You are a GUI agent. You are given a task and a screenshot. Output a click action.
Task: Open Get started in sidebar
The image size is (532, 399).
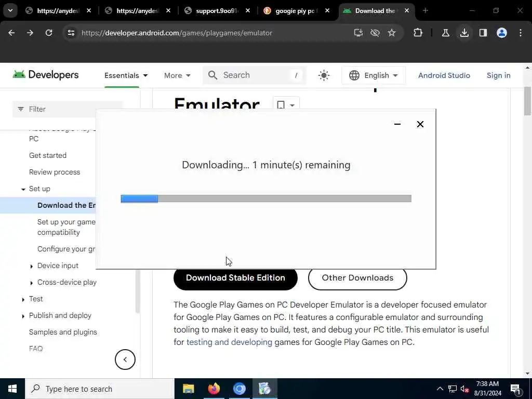[48, 155]
